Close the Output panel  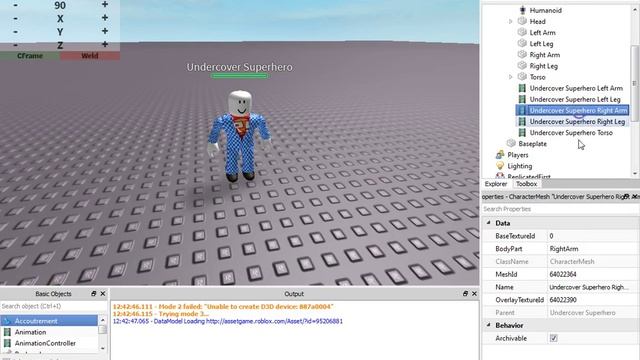tap(474, 293)
